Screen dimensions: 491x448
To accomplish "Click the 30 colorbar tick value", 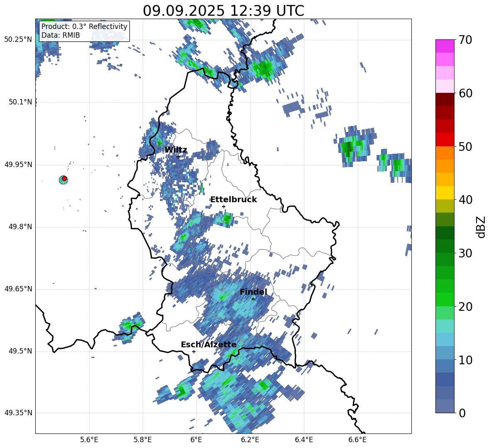I will pyautogui.click(x=466, y=253).
